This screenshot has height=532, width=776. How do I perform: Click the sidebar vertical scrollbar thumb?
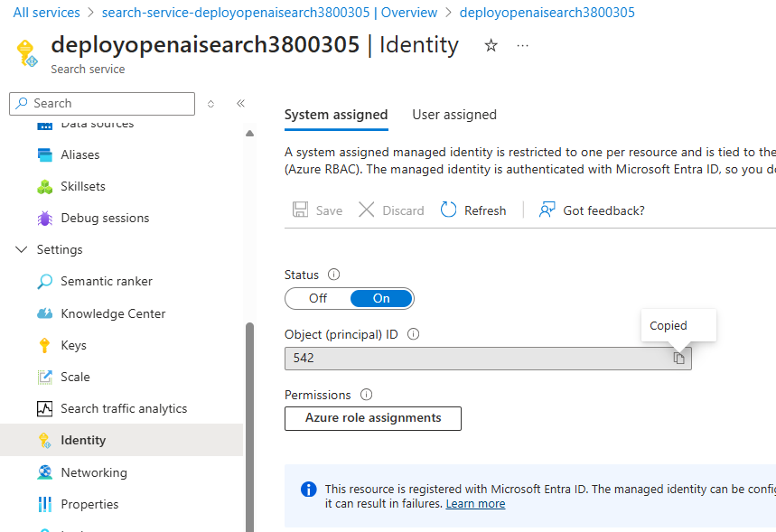(249, 427)
